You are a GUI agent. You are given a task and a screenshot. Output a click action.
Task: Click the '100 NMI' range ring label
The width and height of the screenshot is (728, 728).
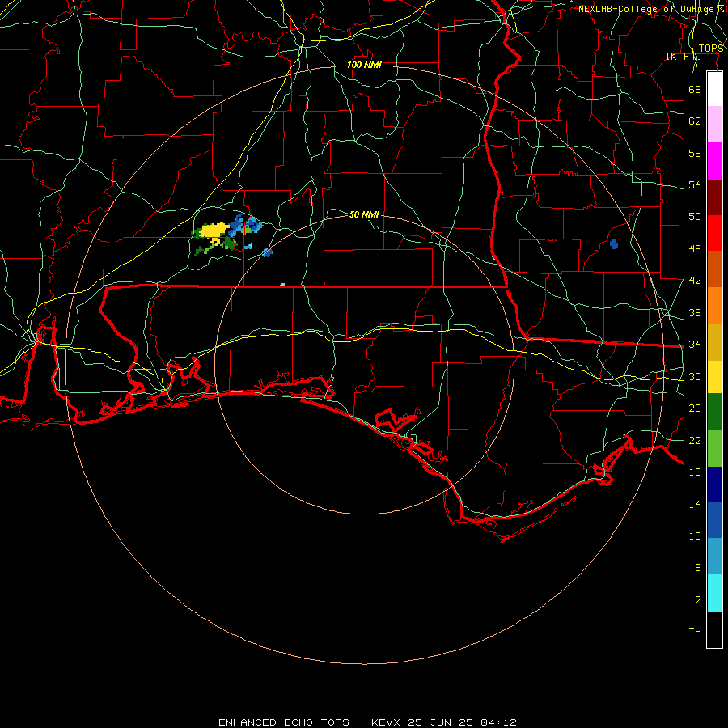[364, 65]
